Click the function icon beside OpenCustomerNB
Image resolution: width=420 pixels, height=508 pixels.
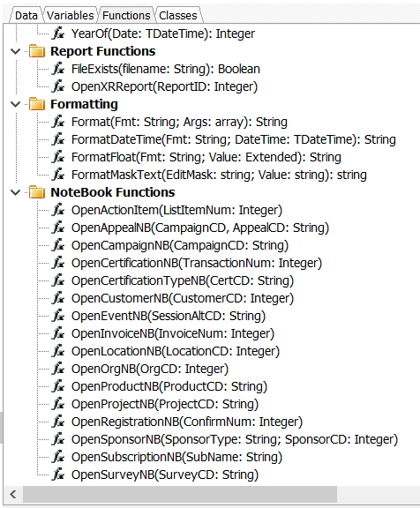[58, 298]
